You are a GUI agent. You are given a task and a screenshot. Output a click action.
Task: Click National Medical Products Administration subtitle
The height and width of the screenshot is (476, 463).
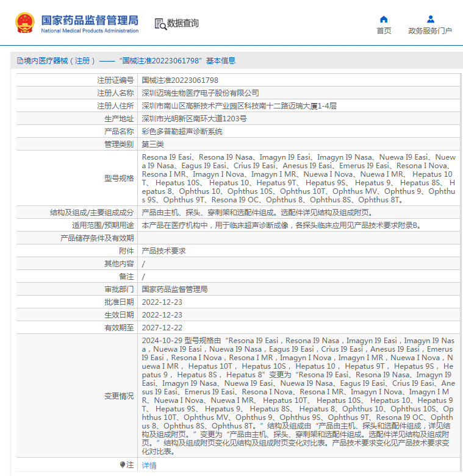tap(90, 30)
